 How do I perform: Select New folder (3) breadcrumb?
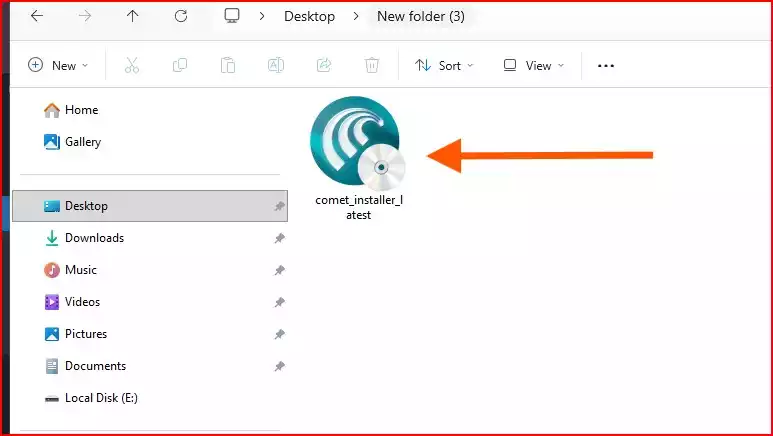(421, 16)
